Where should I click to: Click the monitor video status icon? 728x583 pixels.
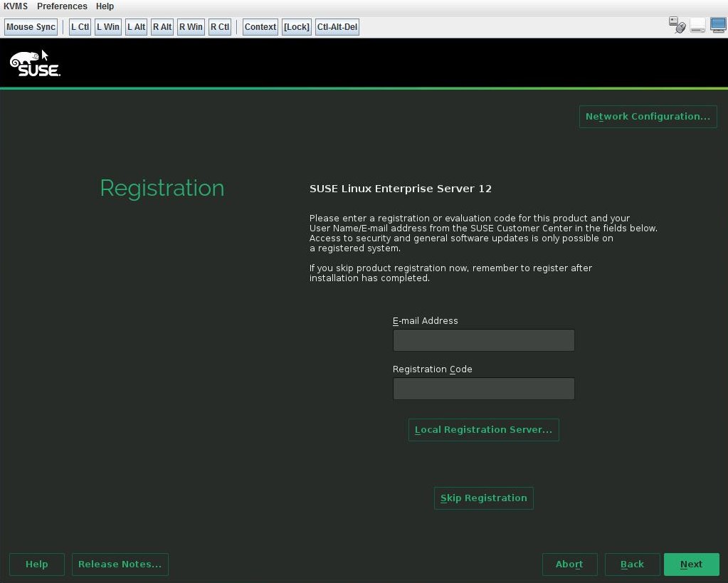click(717, 24)
